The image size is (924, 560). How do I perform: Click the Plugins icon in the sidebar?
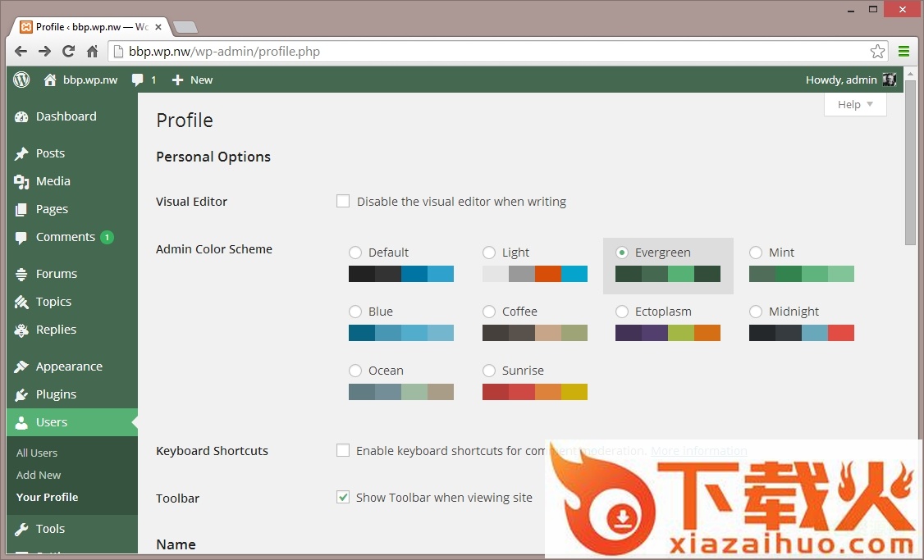click(x=22, y=394)
